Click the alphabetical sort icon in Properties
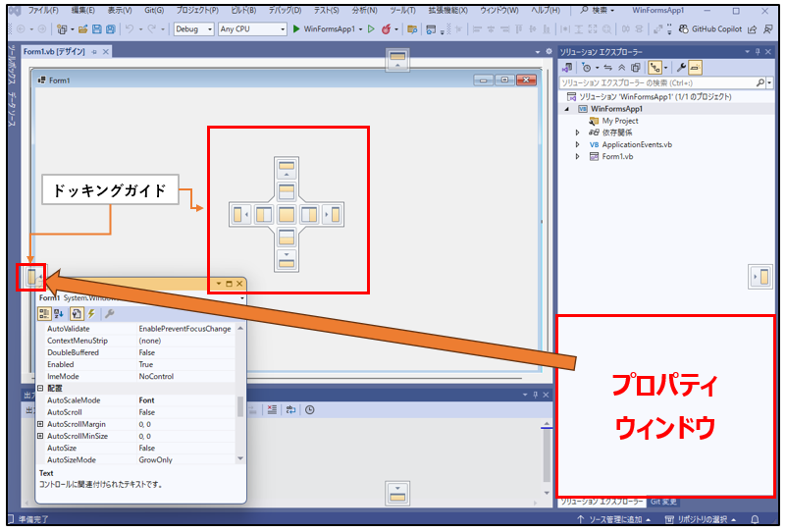This screenshot has width=786, height=532. (x=59, y=313)
